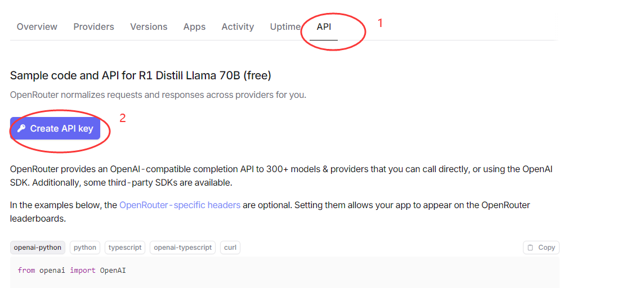This screenshot has width=644, height=288.
Task: View the Uptime tab
Action: [x=285, y=27]
